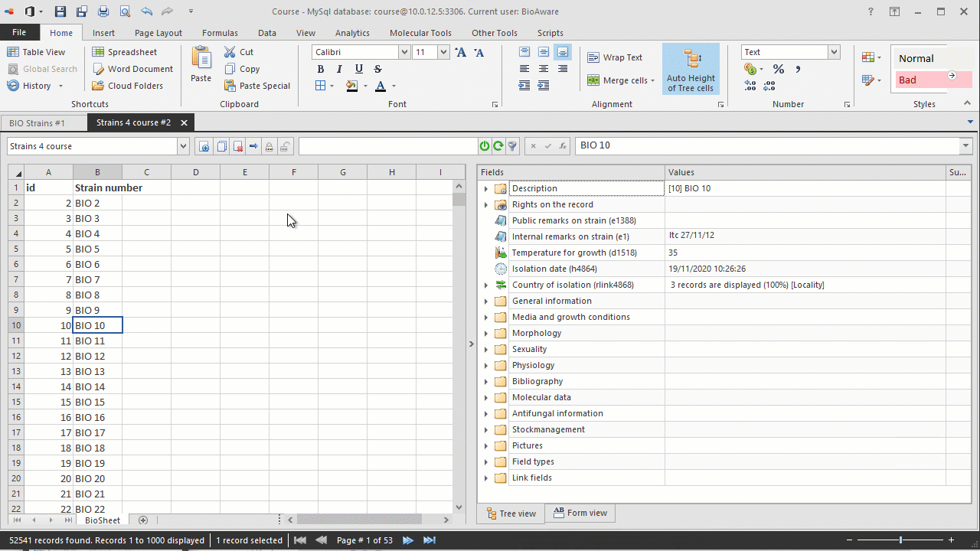The width and height of the screenshot is (980, 551).
Task: Toggle Underline formatting
Action: pyautogui.click(x=358, y=69)
